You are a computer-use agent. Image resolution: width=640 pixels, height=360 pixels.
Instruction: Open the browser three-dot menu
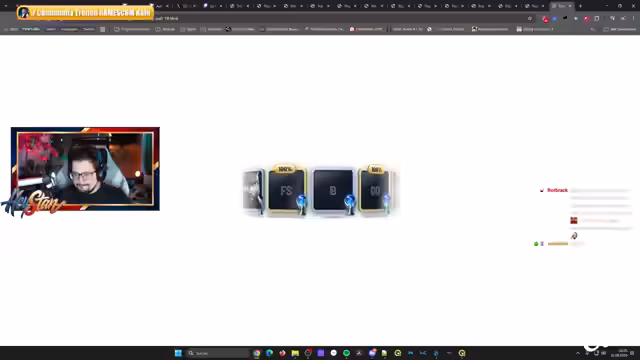(x=633, y=18)
